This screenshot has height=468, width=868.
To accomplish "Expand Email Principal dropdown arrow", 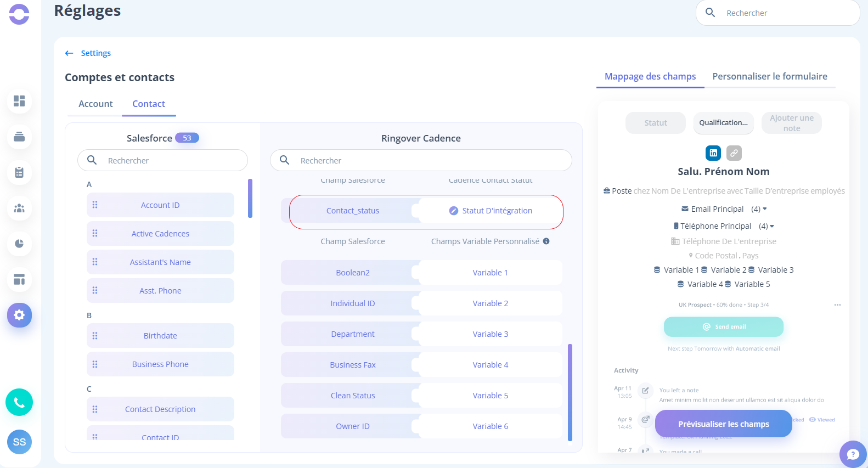I will click(x=765, y=209).
